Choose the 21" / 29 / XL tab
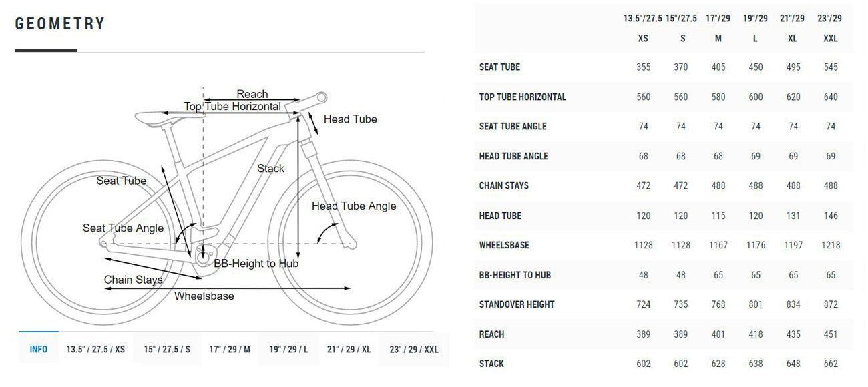 349,349
